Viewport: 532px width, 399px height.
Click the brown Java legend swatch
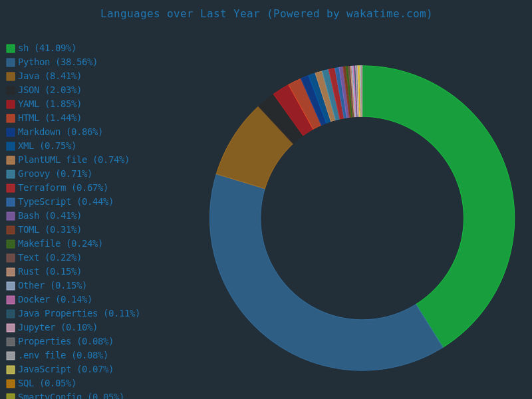point(11,76)
